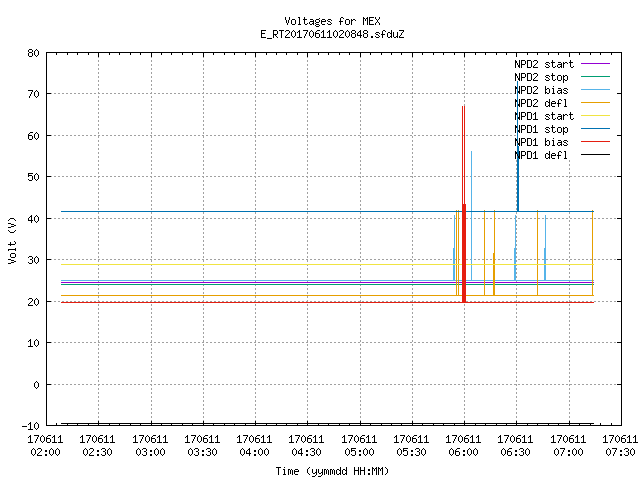The image size is (640, 480).
Task: Click the y-axis tick label 30
Action: point(33,260)
